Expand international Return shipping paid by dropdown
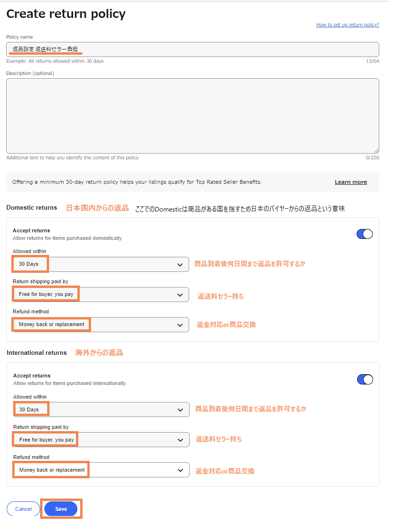Image resolution: width=400 pixels, height=532 pixels. 101,440
